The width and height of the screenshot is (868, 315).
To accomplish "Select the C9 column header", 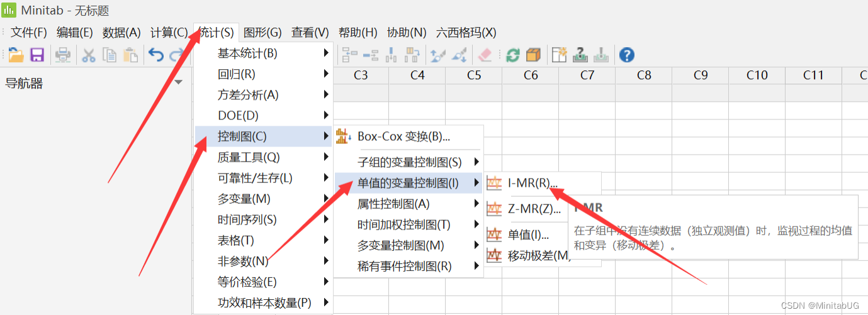I will [x=701, y=75].
